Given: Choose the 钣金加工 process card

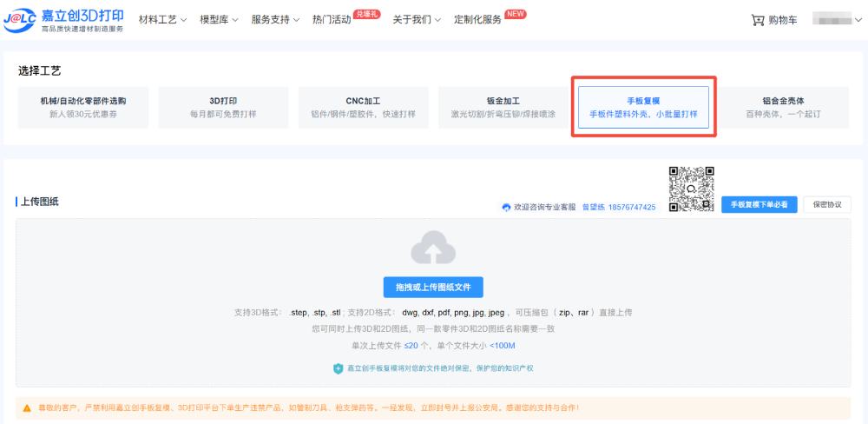Looking at the screenshot, I should coord(503,107).
